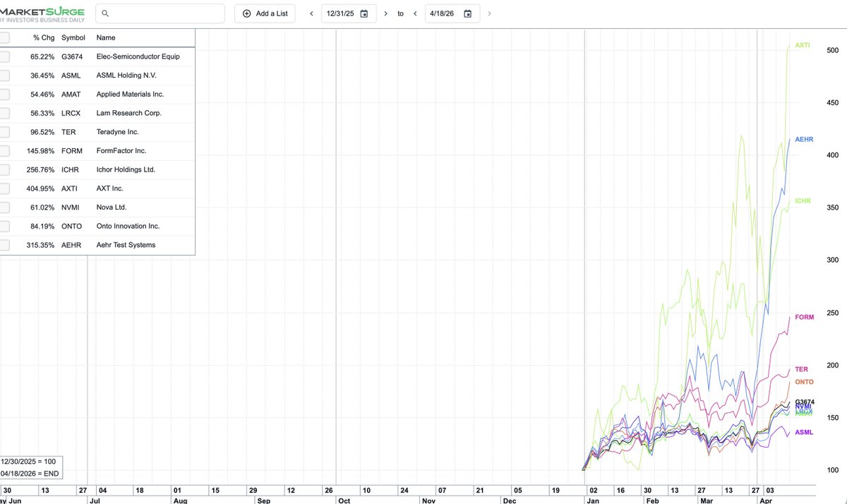Click the TER line label on chart
The width and height of the screenshot is (847, 504).
coord(801,369)
